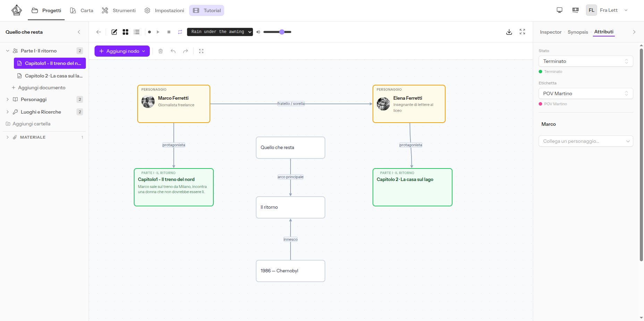
Task: Click Elena Ferretti's avatar thumbnail
Action: point(383,104)
